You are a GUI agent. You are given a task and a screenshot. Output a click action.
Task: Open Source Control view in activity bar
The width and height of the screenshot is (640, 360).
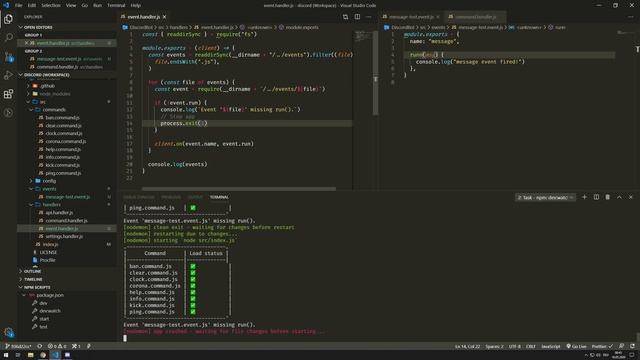8,57
